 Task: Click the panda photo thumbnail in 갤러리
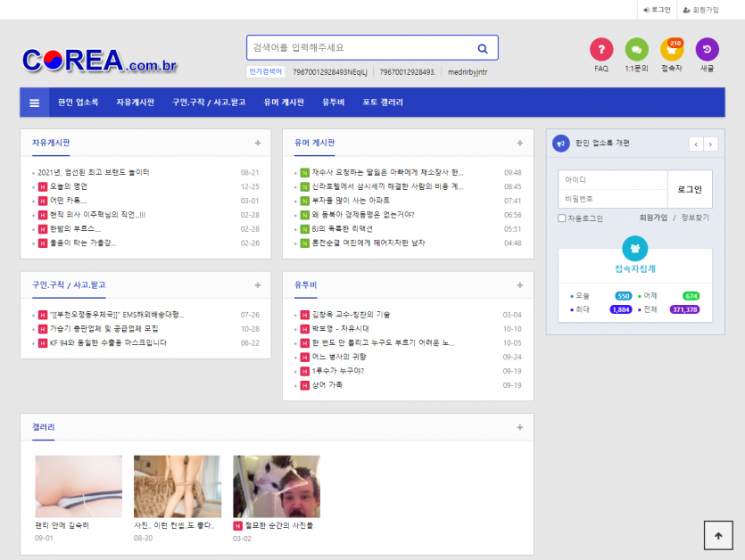(x=276, y=486)
